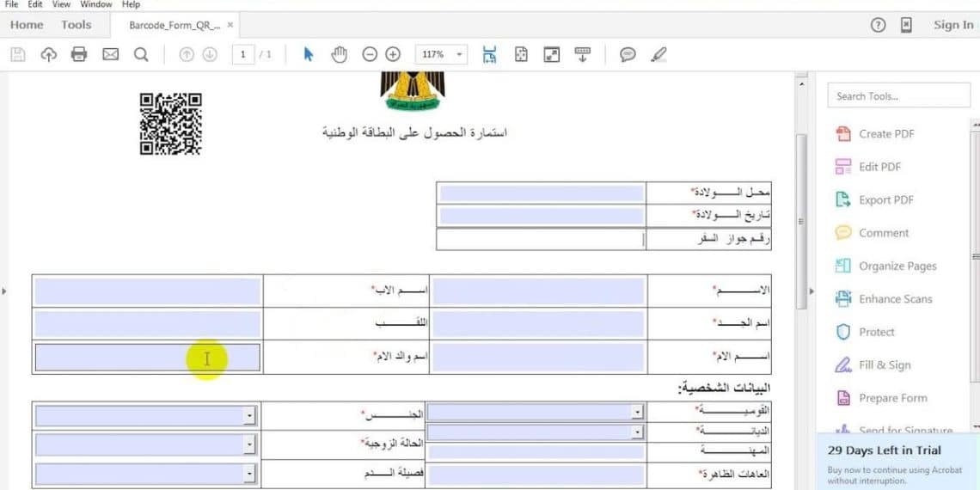Zoom out with the minus icon
The width and height of the screenshot is (980, 490).
coord(370,54)
